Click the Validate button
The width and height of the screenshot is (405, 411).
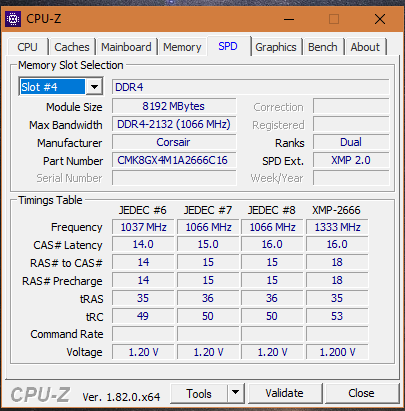point(284,393)
